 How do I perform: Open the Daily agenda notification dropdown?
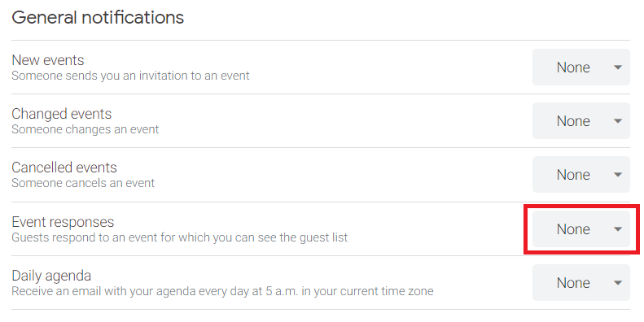580,283
